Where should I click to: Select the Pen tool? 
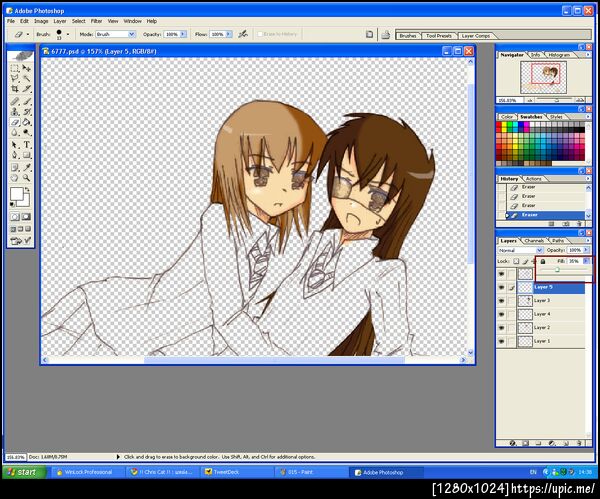tap(15, 155)
